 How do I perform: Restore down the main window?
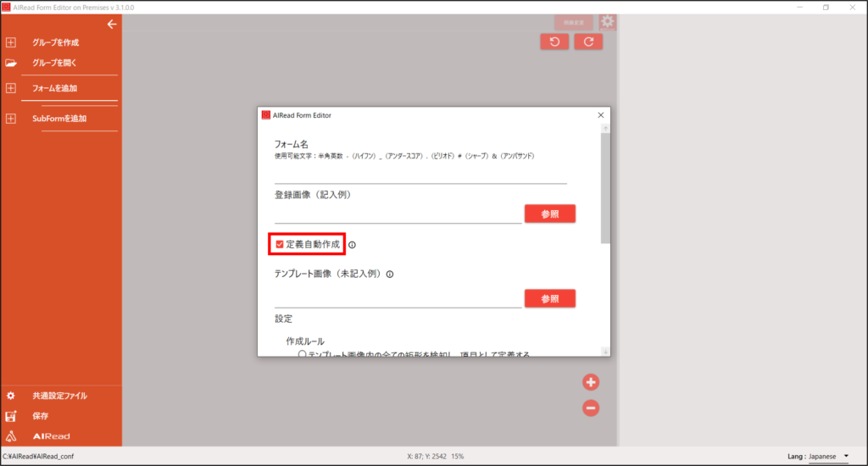pos(826,7)
